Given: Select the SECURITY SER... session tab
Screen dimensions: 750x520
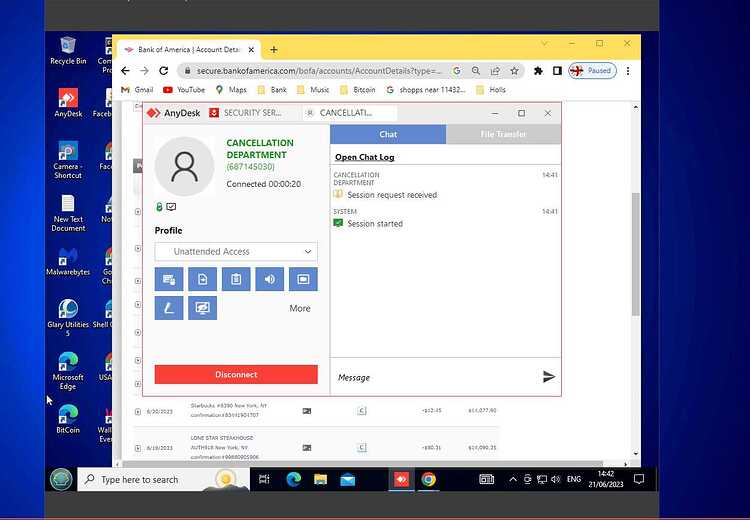Looking at the screenshot, I should (253, 113).
